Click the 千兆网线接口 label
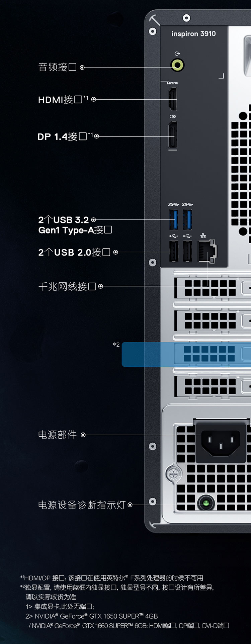Image resolution: width=251 pixels, height=644 pixels. click(x=67, y=286)
